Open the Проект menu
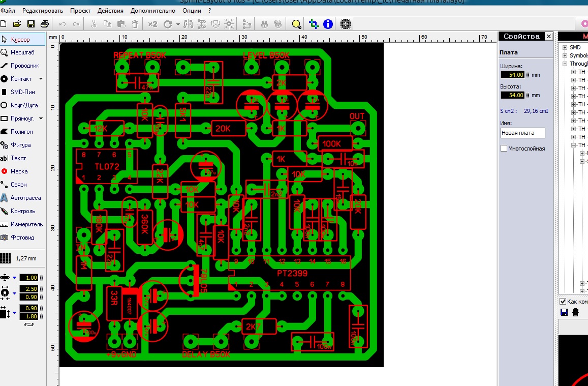This screenshot has height=386, width=588. point(80,11)
